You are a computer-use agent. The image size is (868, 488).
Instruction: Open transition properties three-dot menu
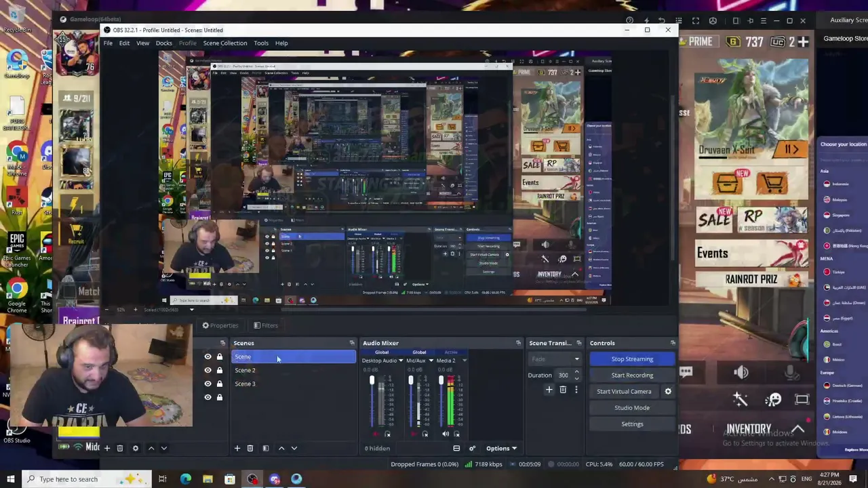pyautogui.click(x=576, y=390)
